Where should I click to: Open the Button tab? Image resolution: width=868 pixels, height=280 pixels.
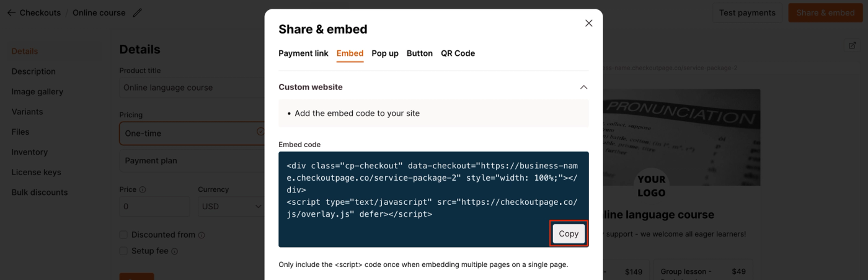pyautogui.click(x=420, y=53)
